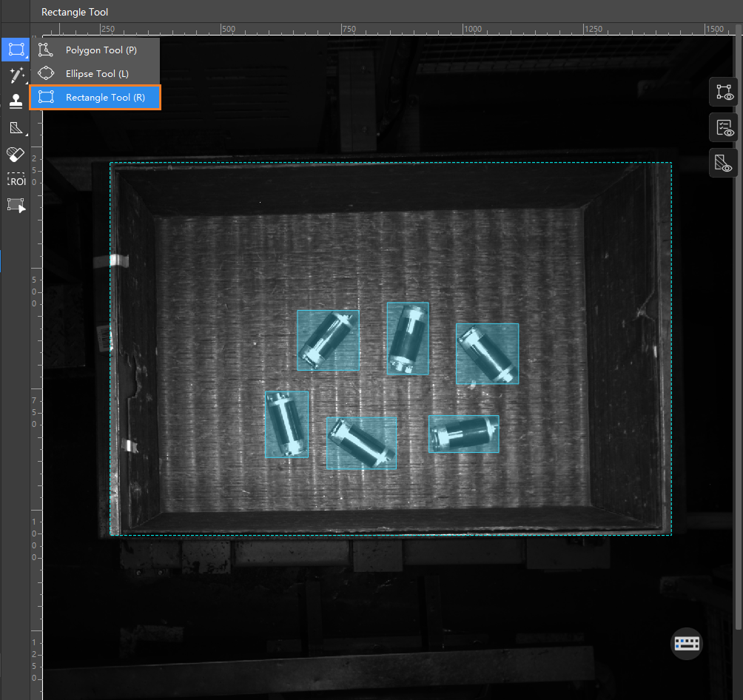This screenshot has width=743, height=700.
Task: Select the stamp template tool
Action: (x=16, y=101)
